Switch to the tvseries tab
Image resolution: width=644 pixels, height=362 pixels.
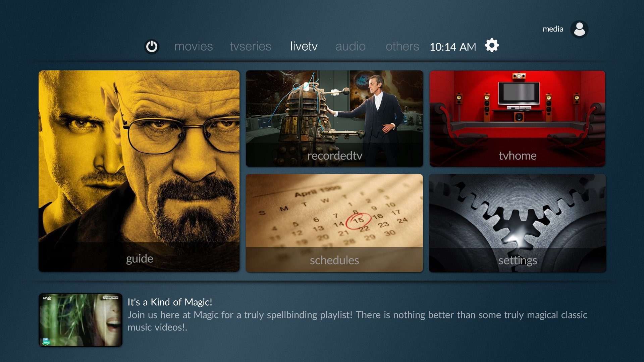point(250,46)
